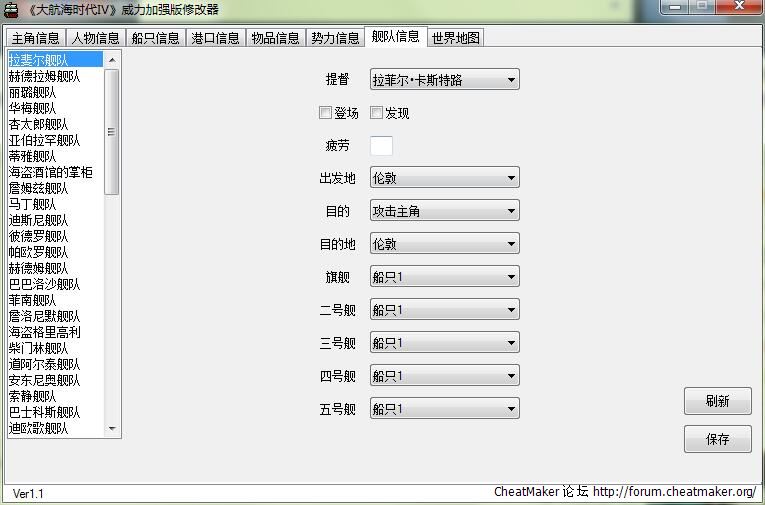
Task: Switch to the 港口信息 tab
Action: tap(216, 38)
